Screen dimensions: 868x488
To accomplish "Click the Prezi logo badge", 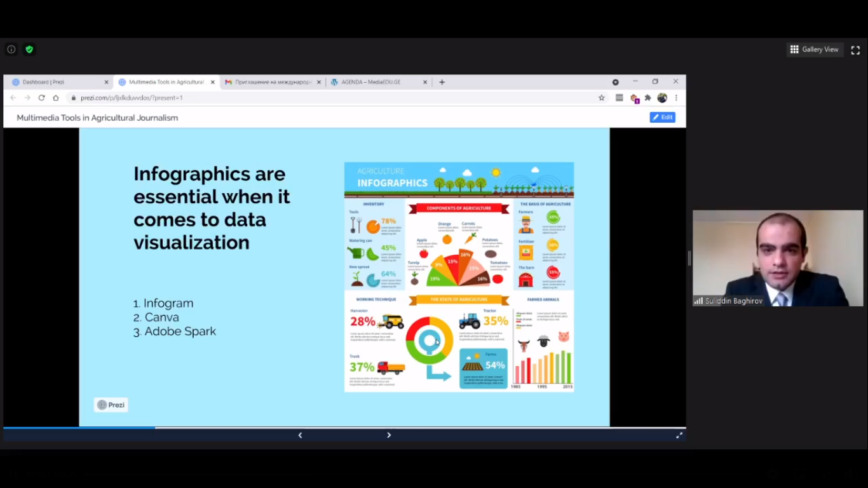I will (111, 405).
